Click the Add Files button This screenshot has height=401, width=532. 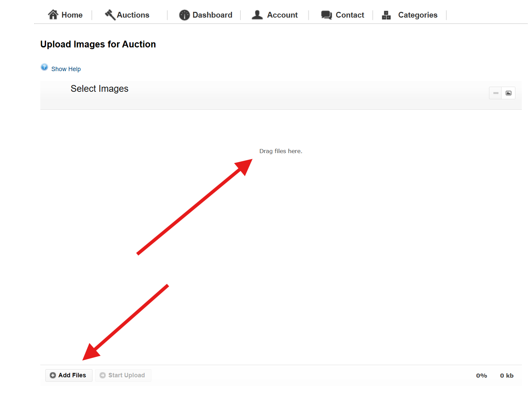(x=69, y=375)
